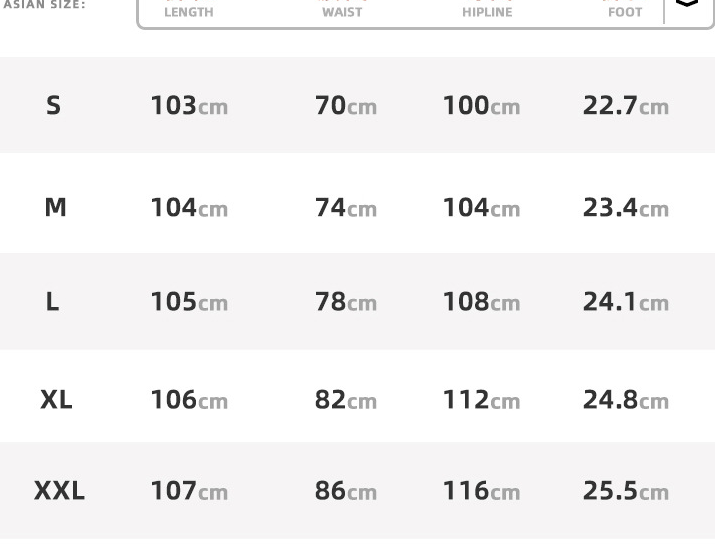The image size is (715, 549).
Task: Click the 106cm length value
Action: coord(189,399)
